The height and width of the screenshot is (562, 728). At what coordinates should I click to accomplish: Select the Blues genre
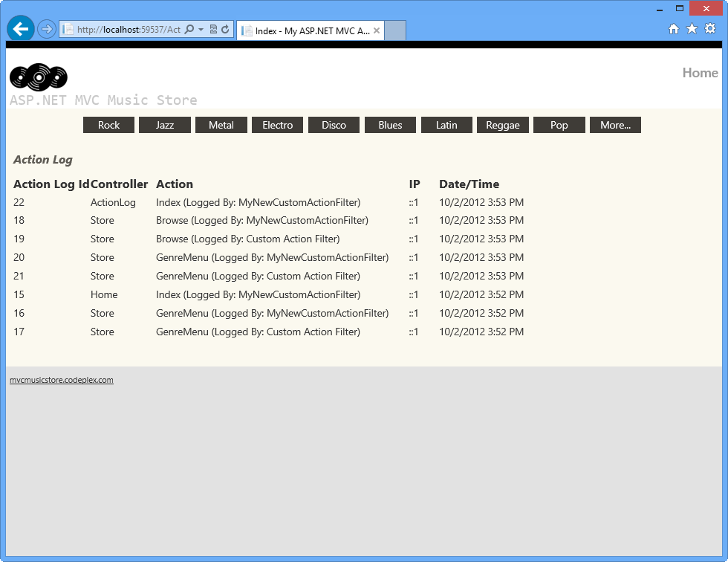[390, 125]
